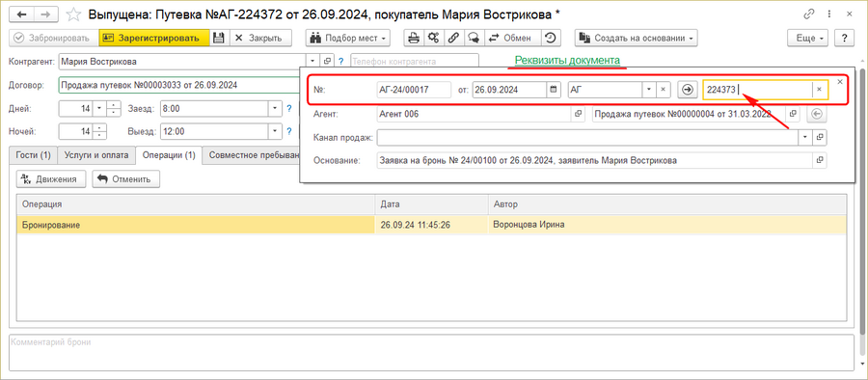Open help with the question mark button

click(x=845, y=38)
